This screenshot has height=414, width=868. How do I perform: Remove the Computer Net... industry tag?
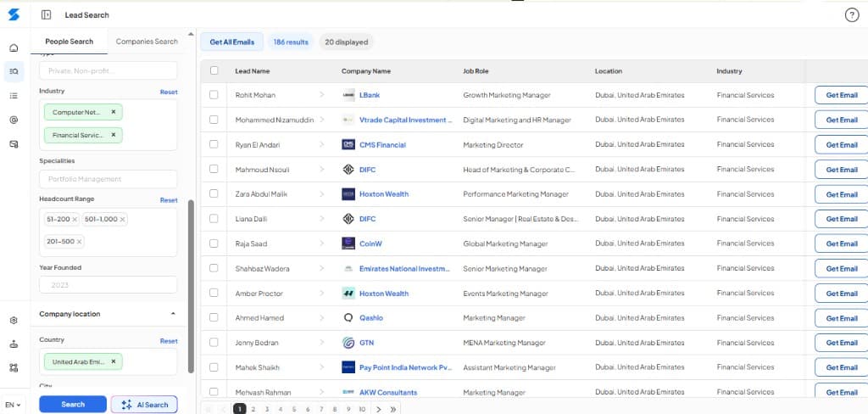(x=114, y=112)
